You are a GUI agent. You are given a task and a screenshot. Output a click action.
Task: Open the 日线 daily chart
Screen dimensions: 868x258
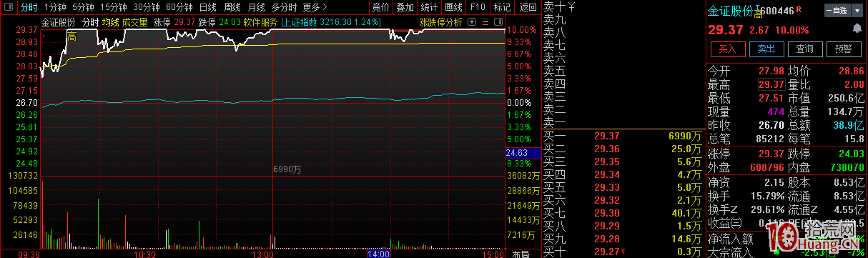pyautogui.click(x=208, y=7)
